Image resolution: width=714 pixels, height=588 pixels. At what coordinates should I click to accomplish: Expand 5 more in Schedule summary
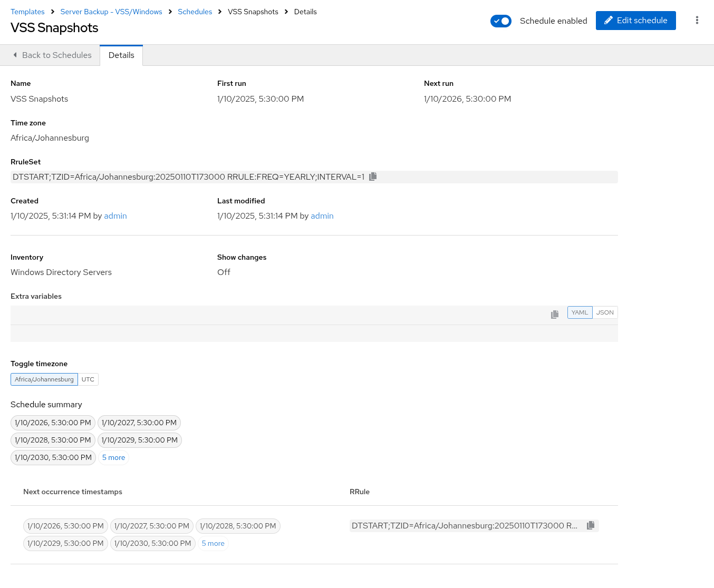(x=114, y=457)
